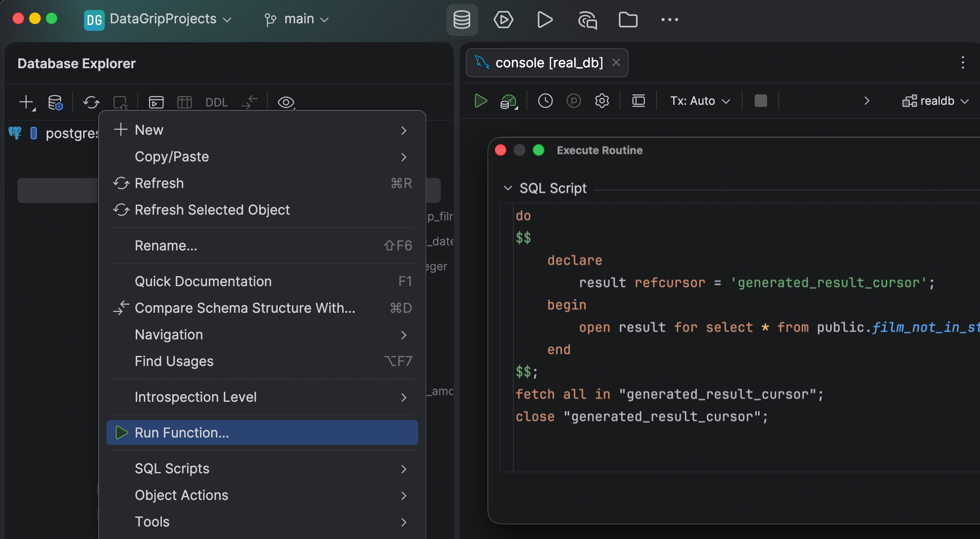Click the 'declare' keyword in SQL script
This screenshot has height=539, width=980.
tap(575, 260)
